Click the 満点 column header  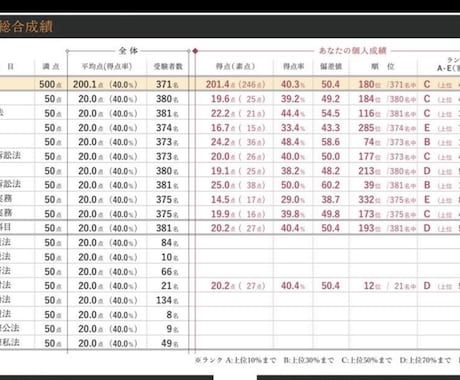click(x=51, y=66)
